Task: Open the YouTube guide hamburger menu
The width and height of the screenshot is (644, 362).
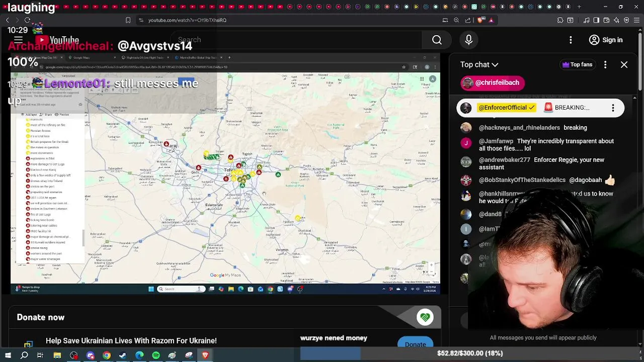Action: pyautogui.click(x=19, y=40)
